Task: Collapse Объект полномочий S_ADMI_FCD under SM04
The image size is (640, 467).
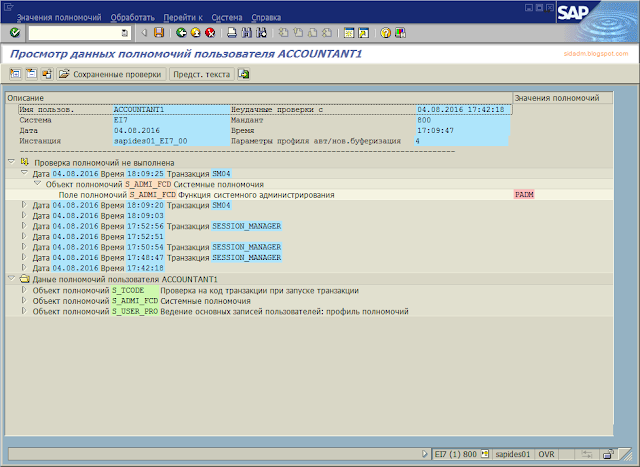Action: click(x=38, y=184)
